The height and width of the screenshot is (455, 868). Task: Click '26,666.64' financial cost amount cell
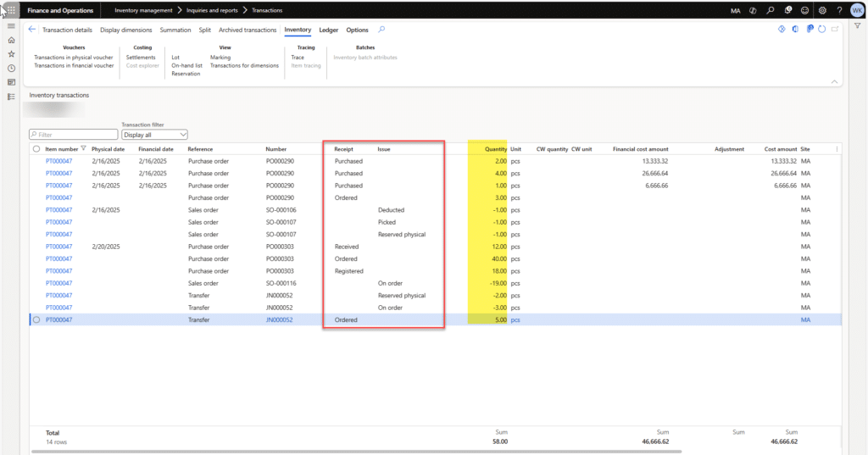pos(655,173)
